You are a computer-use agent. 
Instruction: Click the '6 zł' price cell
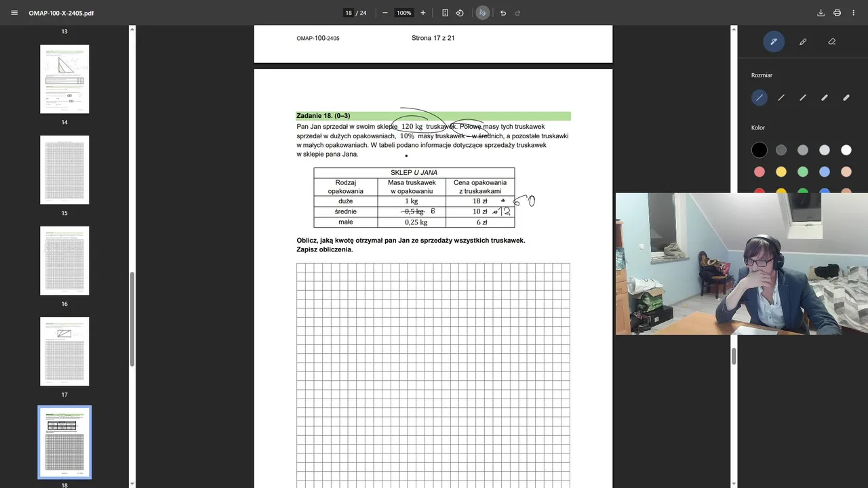point(481,222)
